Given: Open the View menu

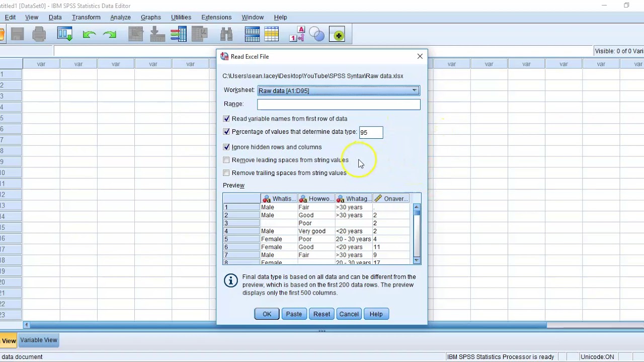Looking at the screenshot, I should click(x=31, y=17).
